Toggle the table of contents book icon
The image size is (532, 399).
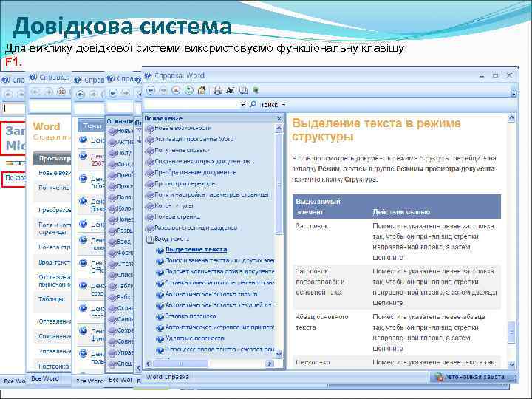click(243, 90)
